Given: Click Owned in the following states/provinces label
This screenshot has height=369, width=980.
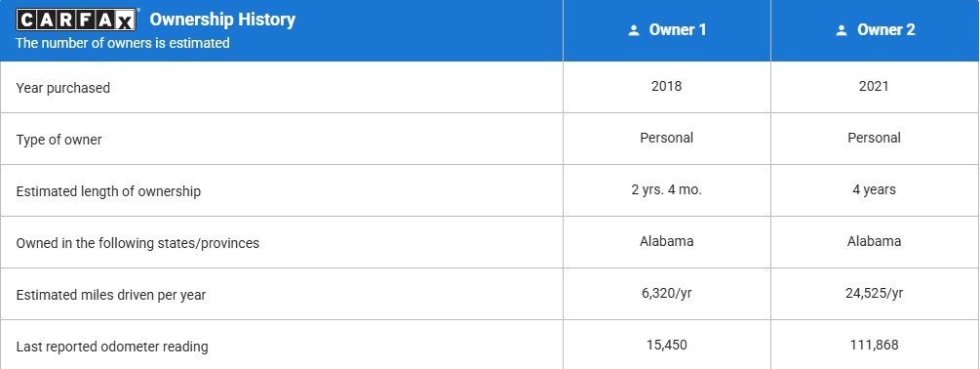Looking at the screenshot, I should point(137,243).
